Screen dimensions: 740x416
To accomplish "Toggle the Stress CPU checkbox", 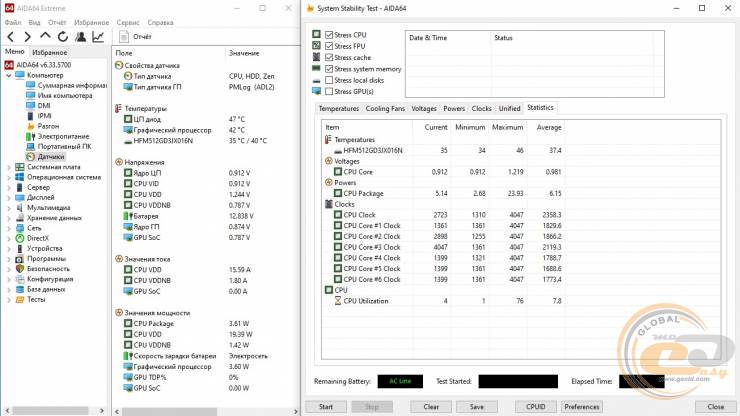I will (329, 35).
